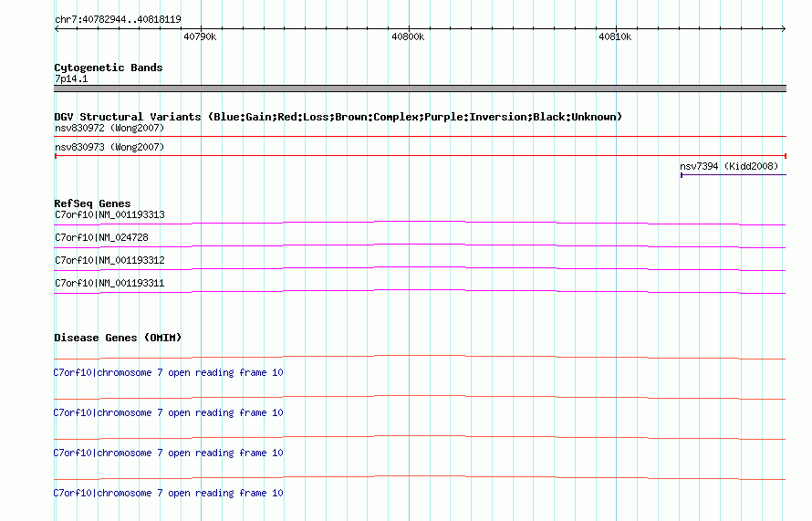Open C7orf10|NM_024728 transcript label
This screenshot has width=812, height=521.
click(101, 237)
